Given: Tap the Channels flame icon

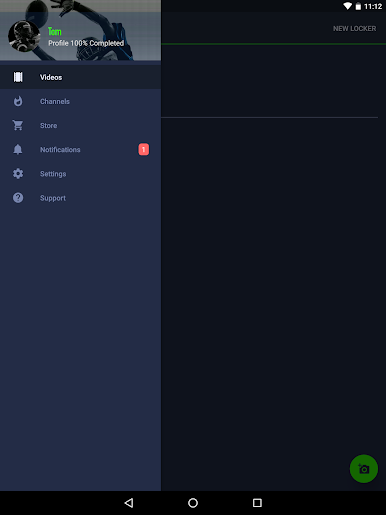Looking at the screenshot, I should (18, 101).
